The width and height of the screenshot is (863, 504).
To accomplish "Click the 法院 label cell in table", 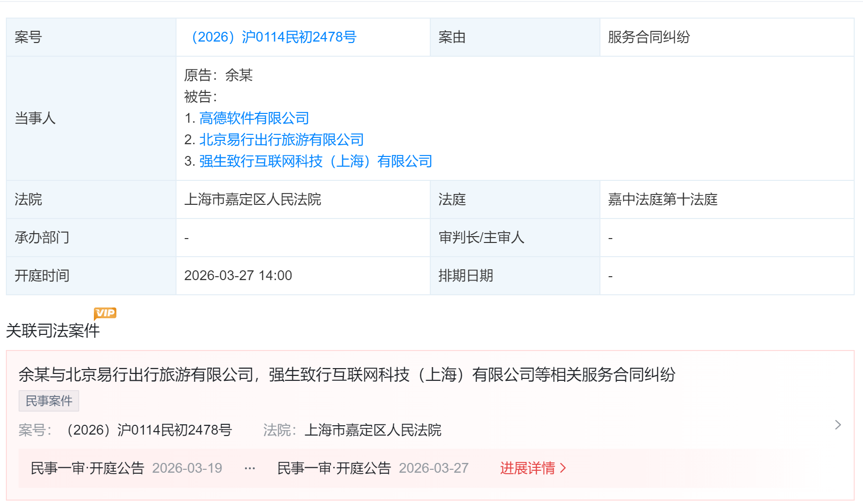I will tap(91, 199).
